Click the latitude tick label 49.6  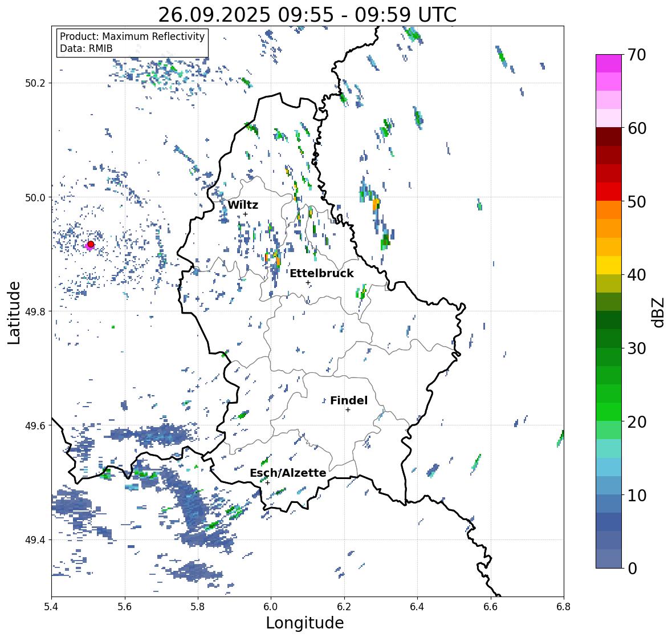pyautogui.click(x=35, y=425)
